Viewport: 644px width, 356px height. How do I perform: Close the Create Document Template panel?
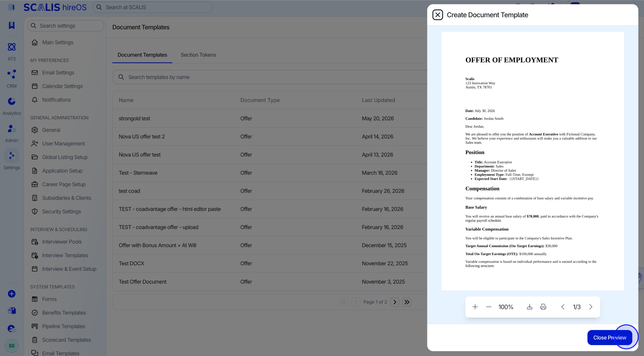click(438, 15)
